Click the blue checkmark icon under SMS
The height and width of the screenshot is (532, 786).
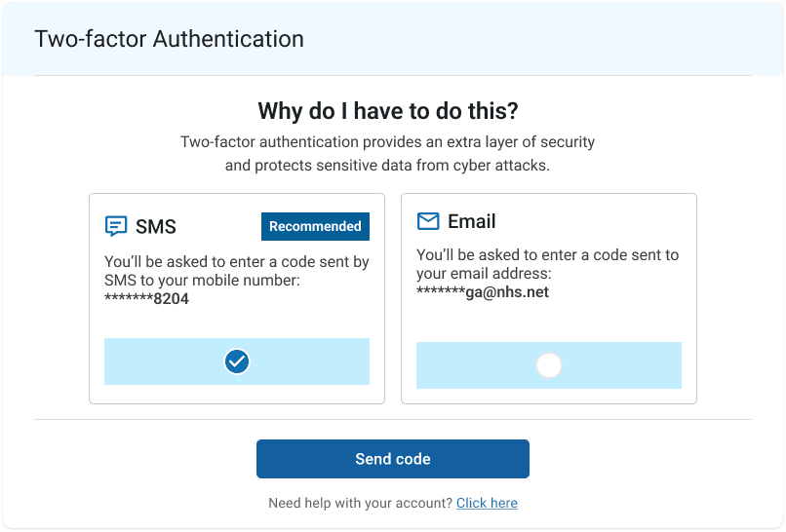[237, 361]
